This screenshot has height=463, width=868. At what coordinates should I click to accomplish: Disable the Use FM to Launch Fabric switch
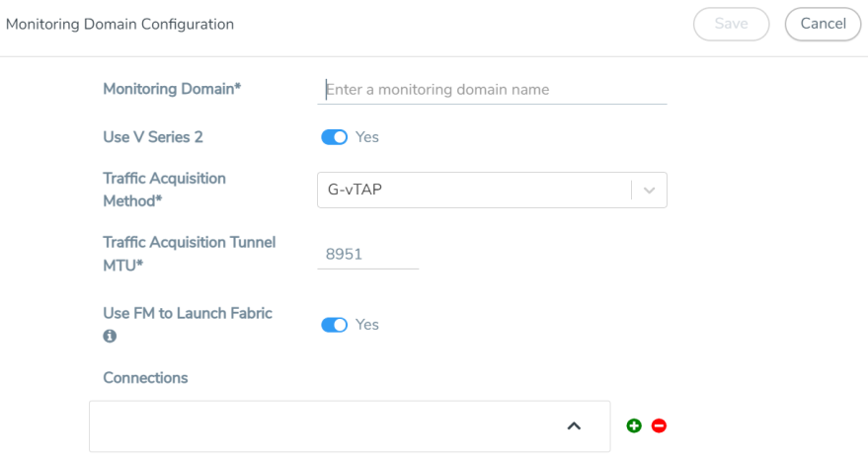point(335,325)
